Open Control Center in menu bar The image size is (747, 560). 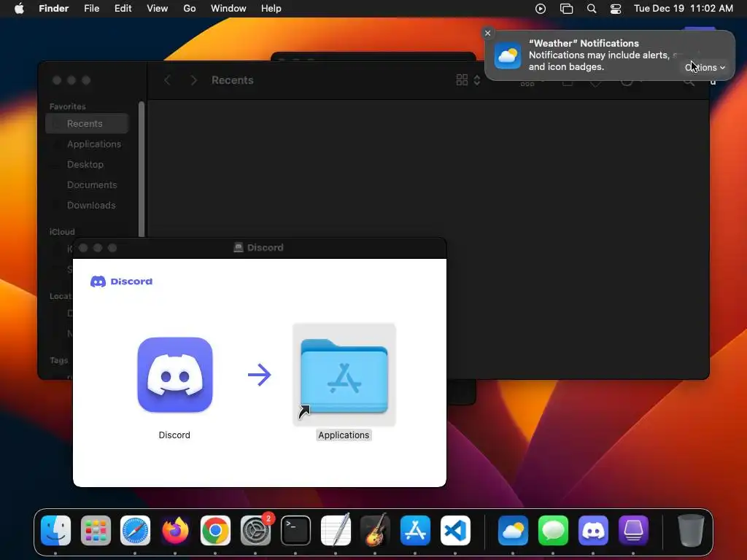click(616, 9)
